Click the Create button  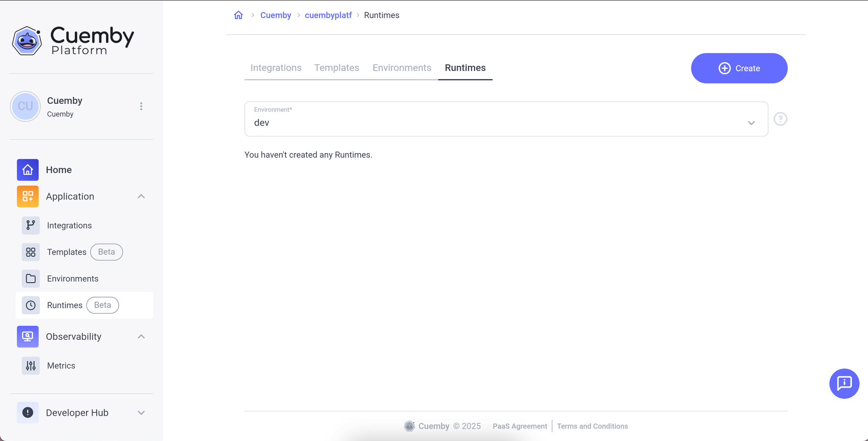pos(739,68)
